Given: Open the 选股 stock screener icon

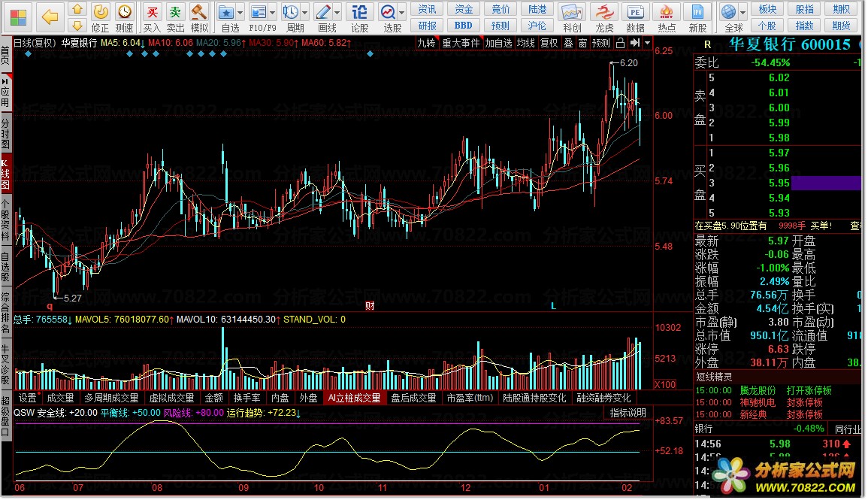Looking at the screenshot, I should [388, 11].
